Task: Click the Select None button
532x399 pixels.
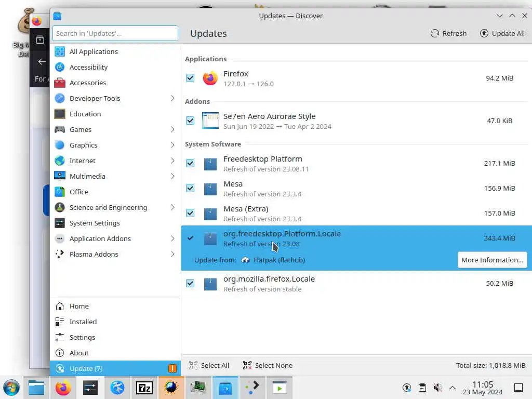Action: (x=268, y=365)
